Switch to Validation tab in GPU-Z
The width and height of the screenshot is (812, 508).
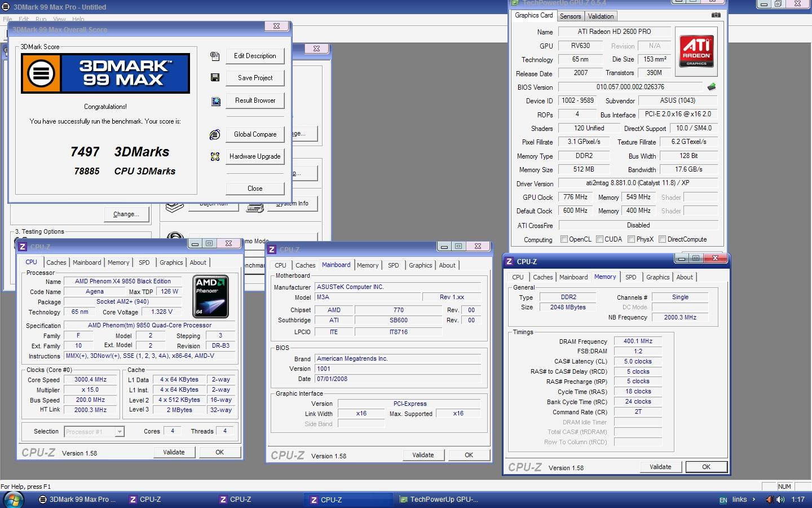pyautogui.click(x=601, y=16)
